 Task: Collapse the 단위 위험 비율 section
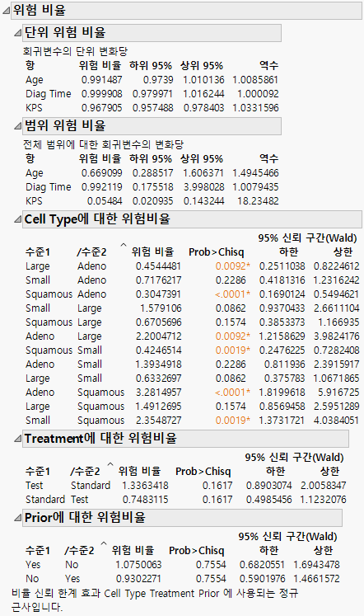[17, 33]
